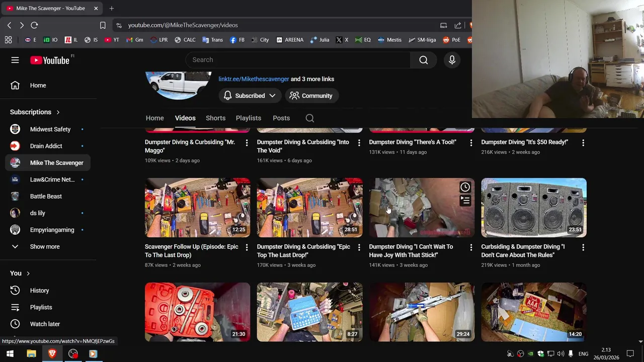
Task: Open File Explorer from taskbar
Action: pos(31,353)
